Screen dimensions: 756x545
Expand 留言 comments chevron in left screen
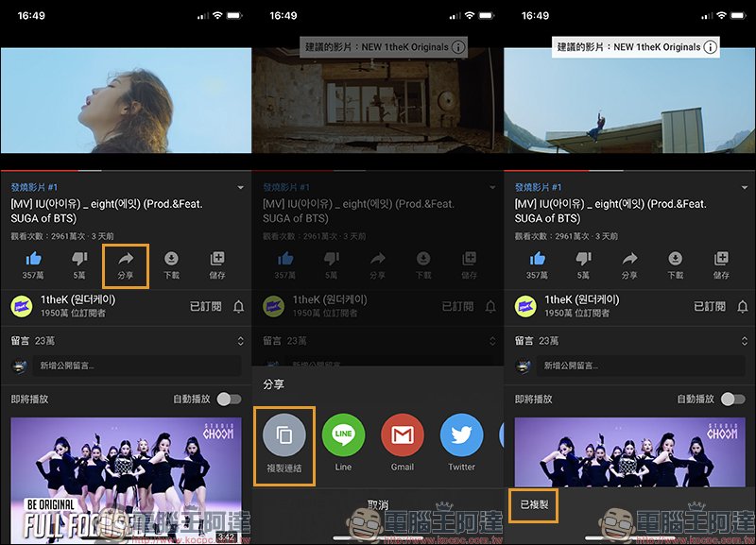point(241,341)
